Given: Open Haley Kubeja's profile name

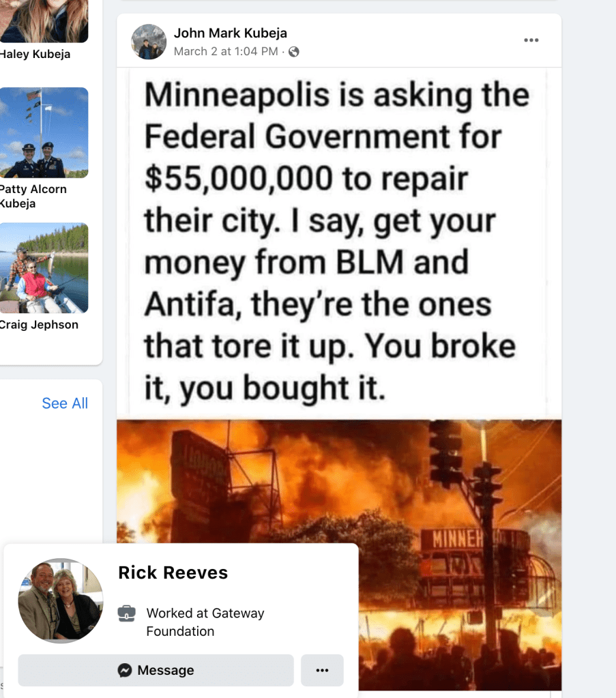Looking at the screenshot, I should [35, 55].
